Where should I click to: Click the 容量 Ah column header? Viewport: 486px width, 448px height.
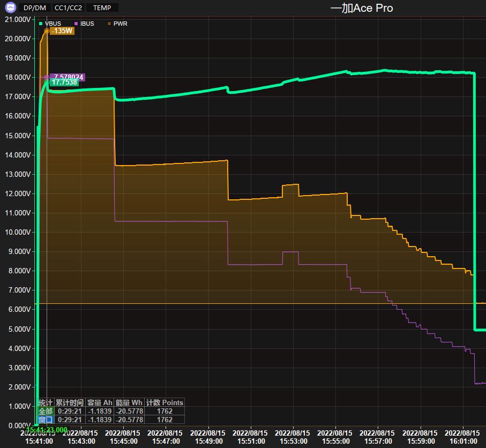point(100,402)
